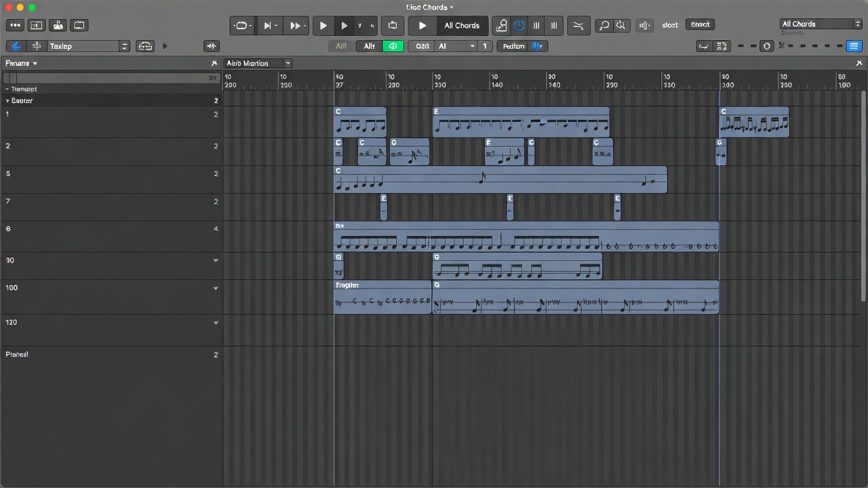The width and height of the screenshot is (868, 488).
Task: Click the crossed-lines crossfade icon
Action: click(x=578, y=26)
